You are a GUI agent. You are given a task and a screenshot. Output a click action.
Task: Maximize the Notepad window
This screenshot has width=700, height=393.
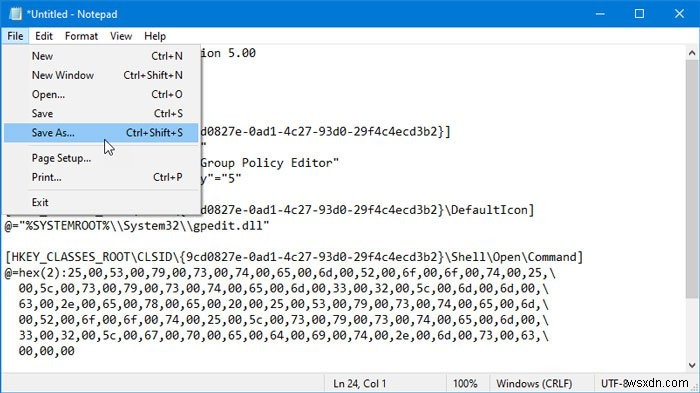[x=639, y=14]
